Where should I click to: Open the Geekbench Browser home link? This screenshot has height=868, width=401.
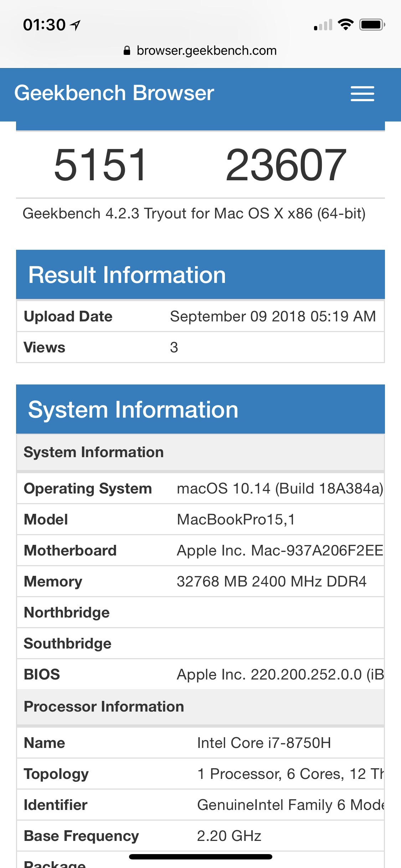tap(114, 93)
